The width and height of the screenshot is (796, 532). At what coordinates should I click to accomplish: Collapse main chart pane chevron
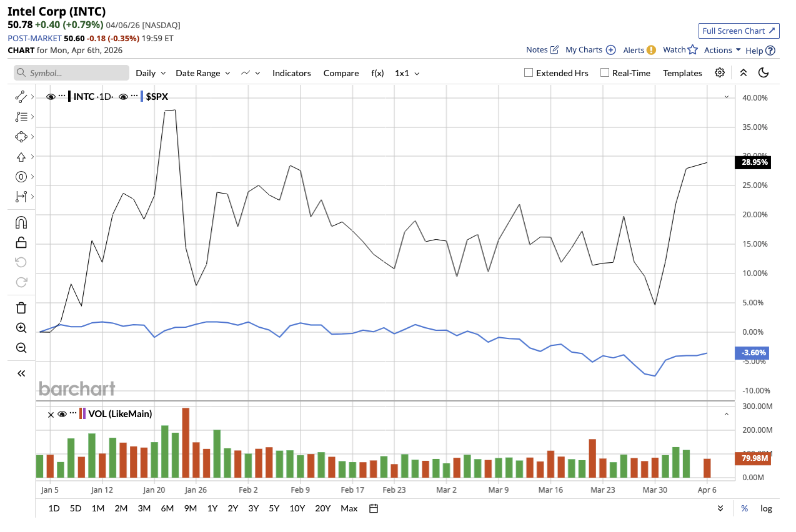point(727,97)
